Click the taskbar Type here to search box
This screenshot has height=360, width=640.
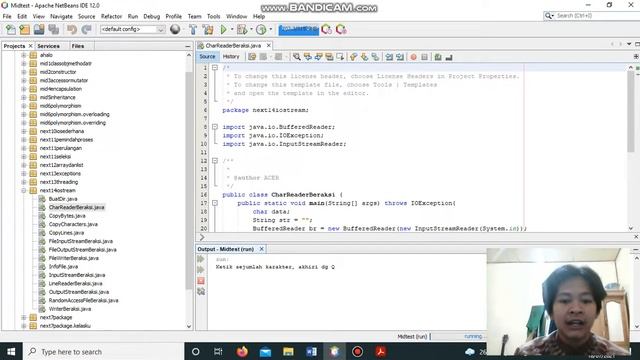click(x=104, y=351)
